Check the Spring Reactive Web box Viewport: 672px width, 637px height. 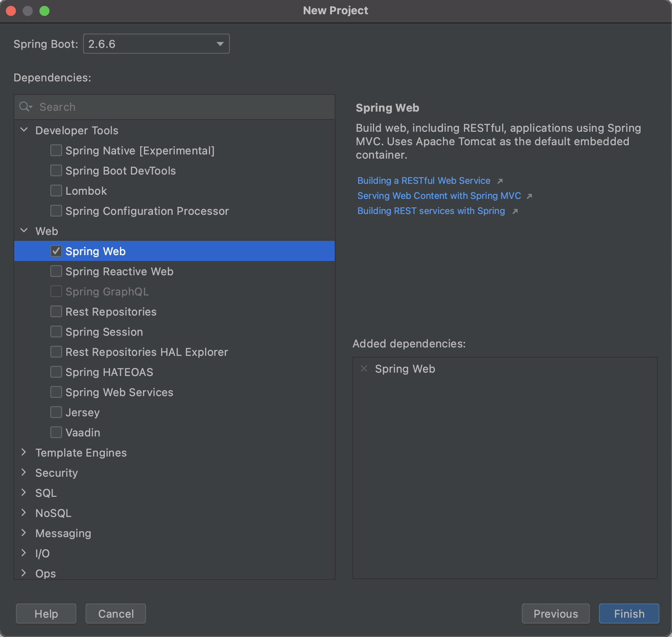click(56, 271)
